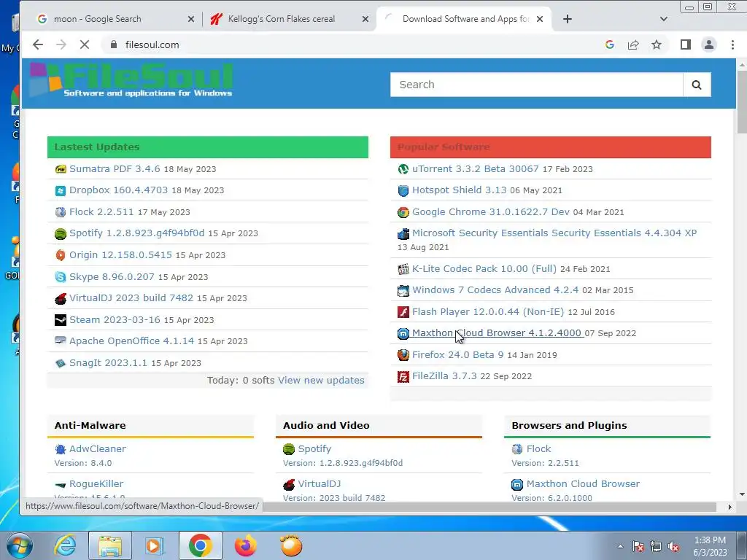Click the uTorrent icon in Popular Software

(x=403, y=169)
